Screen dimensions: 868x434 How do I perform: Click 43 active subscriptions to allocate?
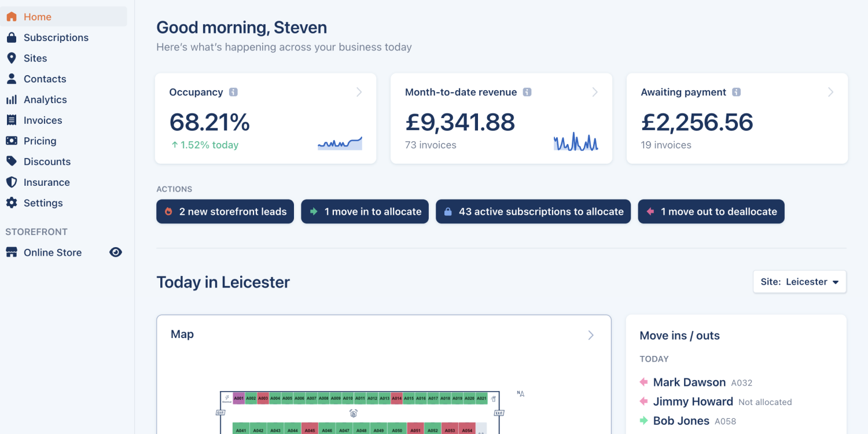click(533, 212)
